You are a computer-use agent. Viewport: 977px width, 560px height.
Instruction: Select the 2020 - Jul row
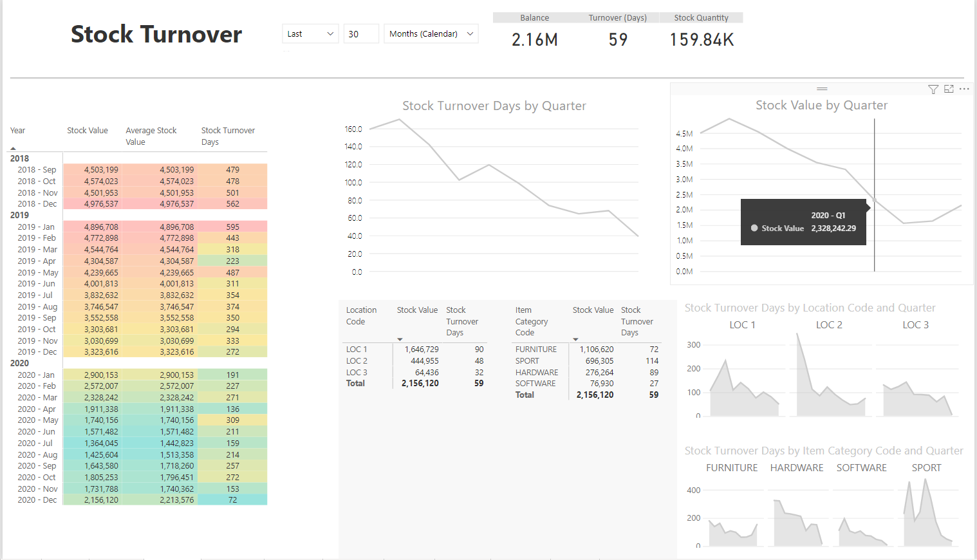[138, 443]
